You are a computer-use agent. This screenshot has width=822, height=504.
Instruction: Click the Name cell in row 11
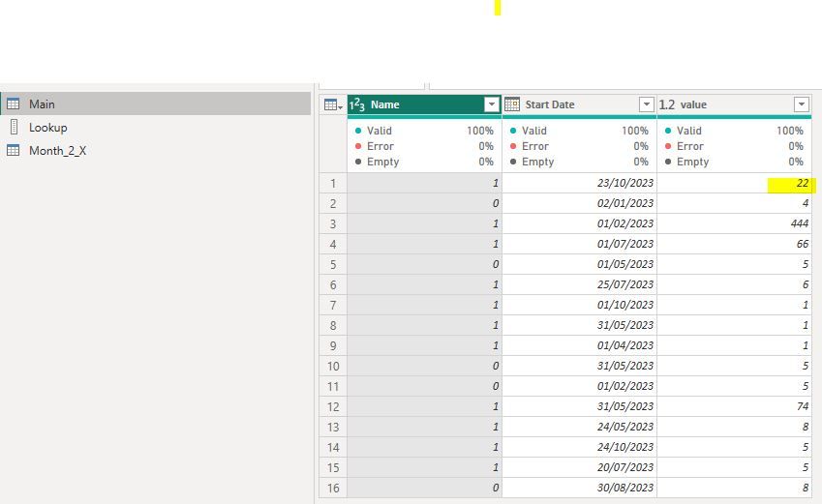tap(424, 387)
